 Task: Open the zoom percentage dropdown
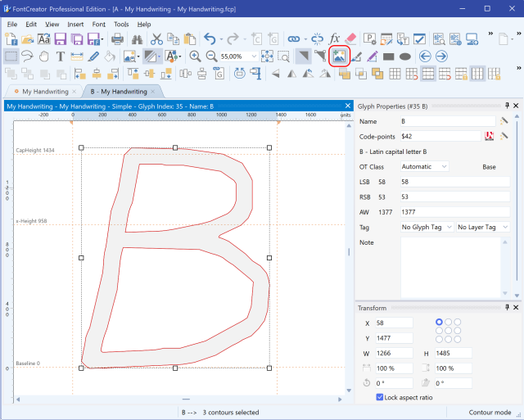[253, 56]
